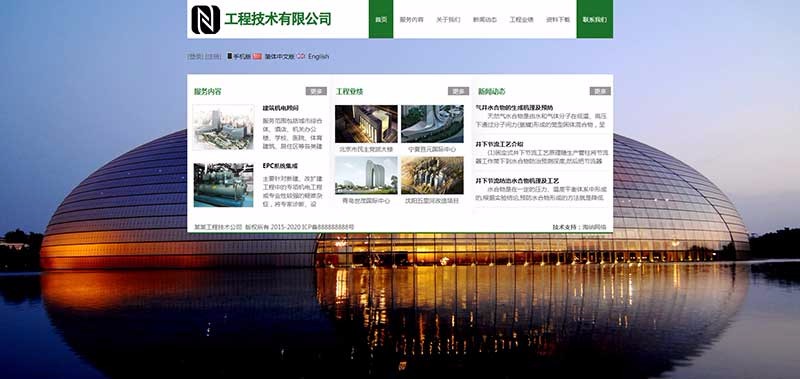Click 更多 button in 服务内容 section

[x=316, y=91]
